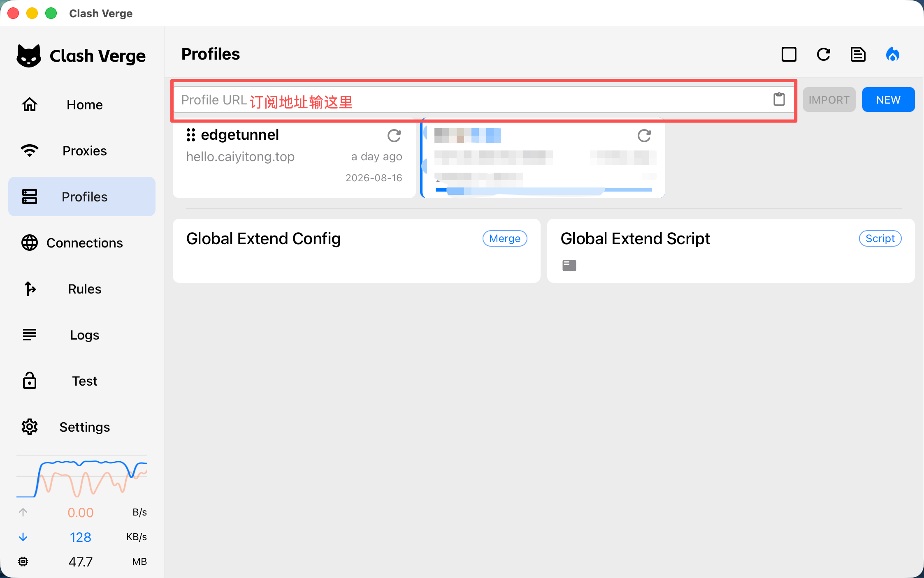Click the hello.caiyitong.top address text
The width and height of the screenshot is (924, 578).
[x=240, y=157]
